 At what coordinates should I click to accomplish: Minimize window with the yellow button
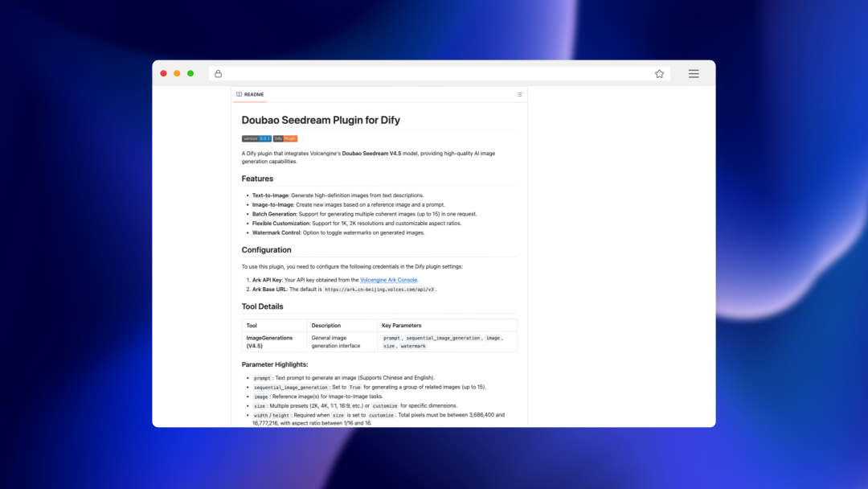tap(177, 73)
